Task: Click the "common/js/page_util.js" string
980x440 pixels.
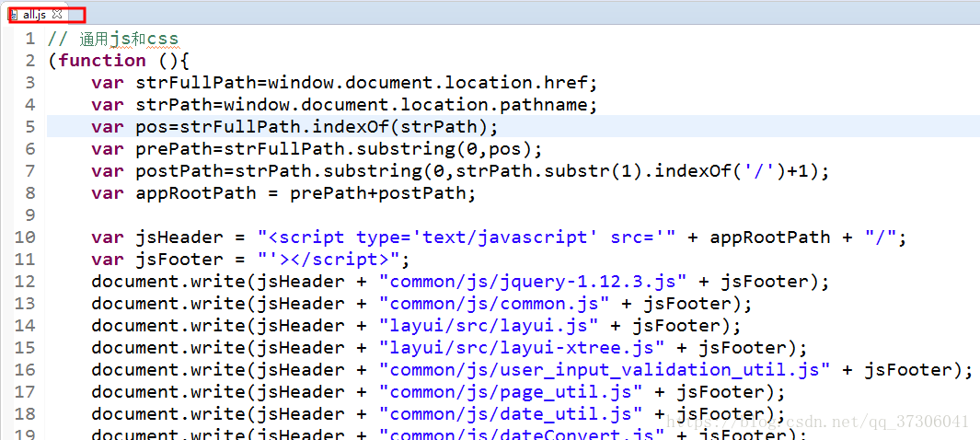Action: 511,392
